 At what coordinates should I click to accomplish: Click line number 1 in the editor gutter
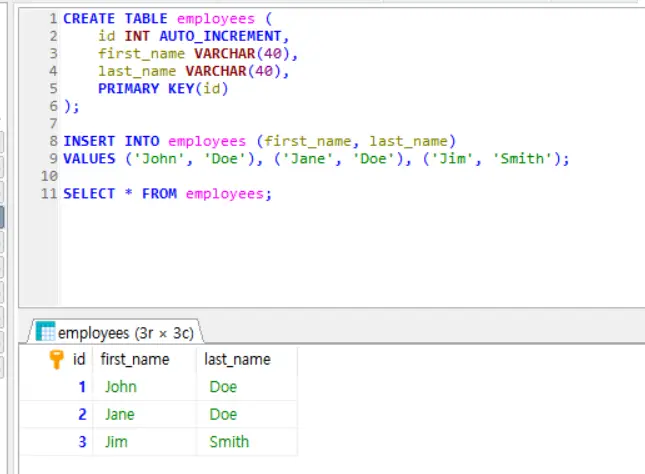tap(53, 19)
